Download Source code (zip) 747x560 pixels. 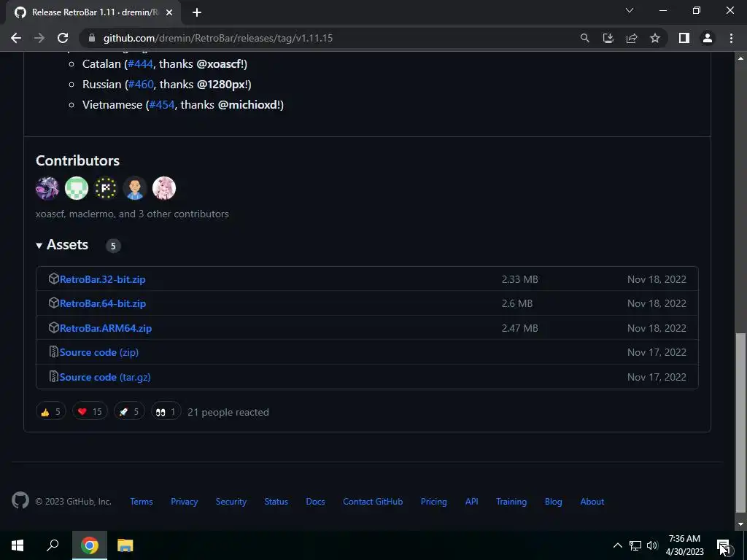point(99,352)
